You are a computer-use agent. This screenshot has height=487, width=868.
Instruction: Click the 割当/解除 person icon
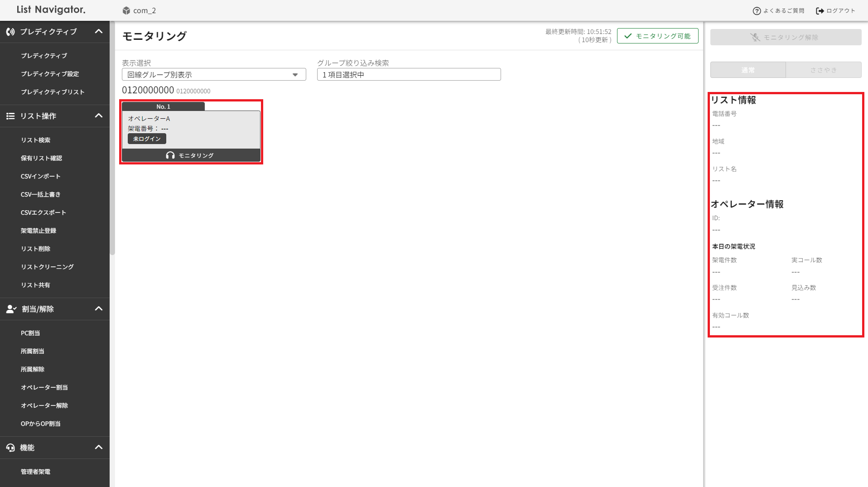(11, 309)
